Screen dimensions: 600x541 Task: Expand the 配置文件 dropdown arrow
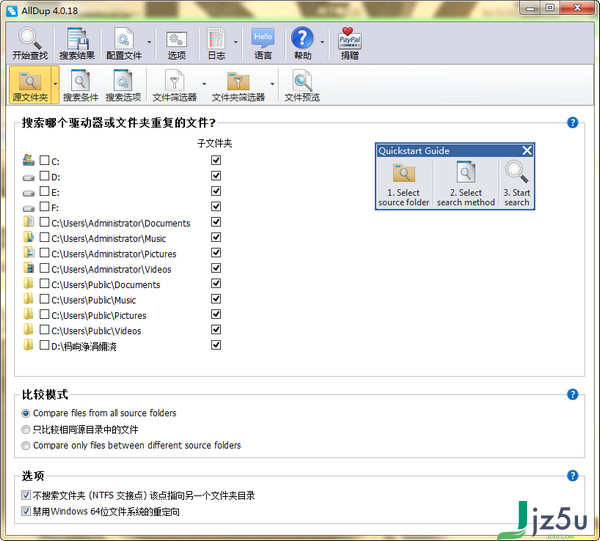tap(149, 42)
